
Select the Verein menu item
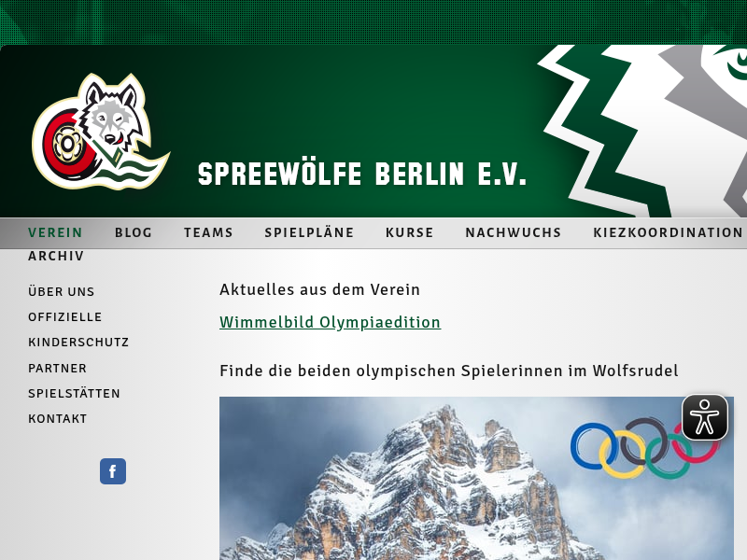click(x=55, y=232)
